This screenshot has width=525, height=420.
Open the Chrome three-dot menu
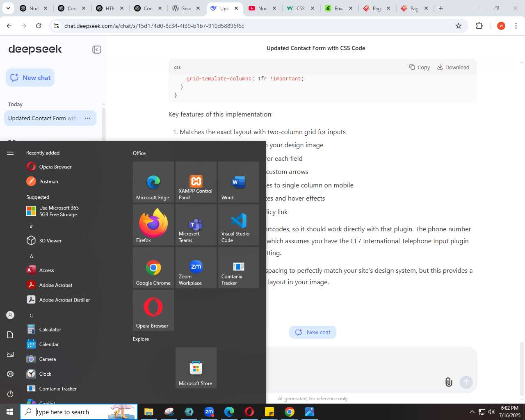pyautogui.click(x=516, y=26)
